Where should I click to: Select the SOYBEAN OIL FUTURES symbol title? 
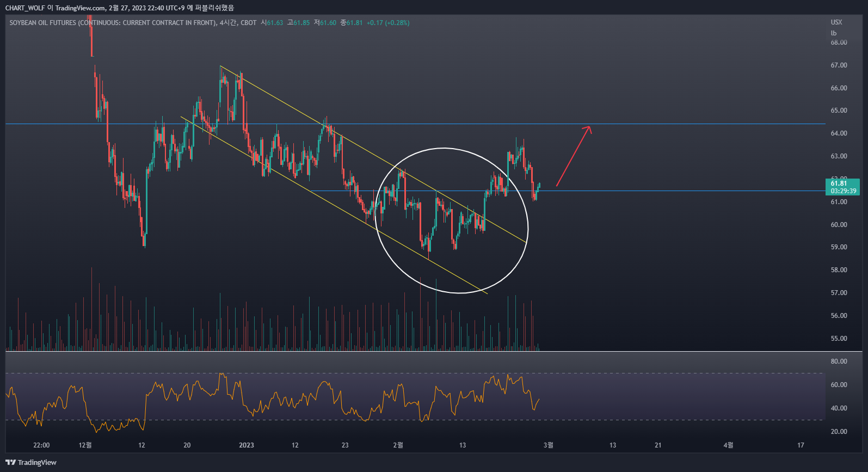point(113,23)
